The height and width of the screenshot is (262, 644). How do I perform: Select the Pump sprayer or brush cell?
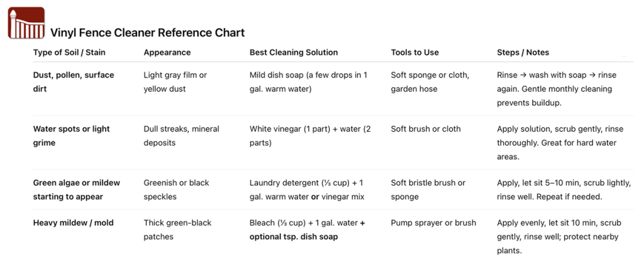(x=433, y=222)
